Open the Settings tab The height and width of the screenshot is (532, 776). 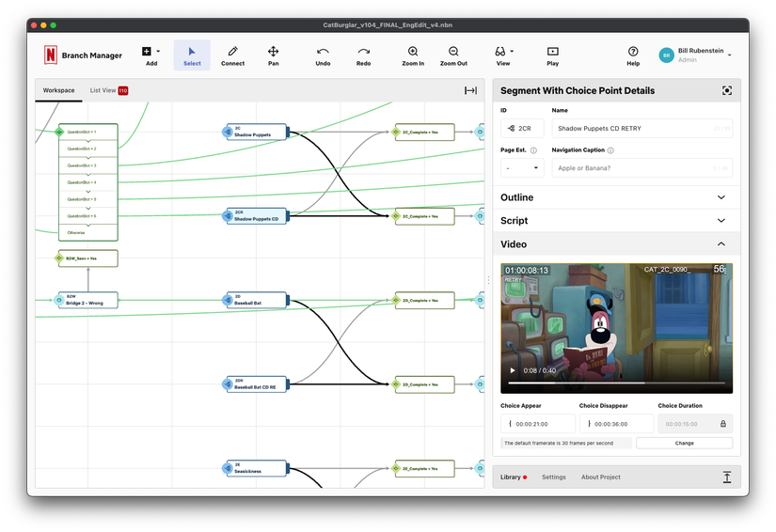click(553, 477)
